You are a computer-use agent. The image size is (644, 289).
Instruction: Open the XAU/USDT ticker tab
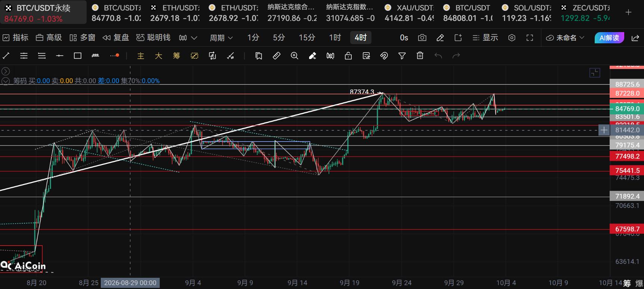coord(409,13)
